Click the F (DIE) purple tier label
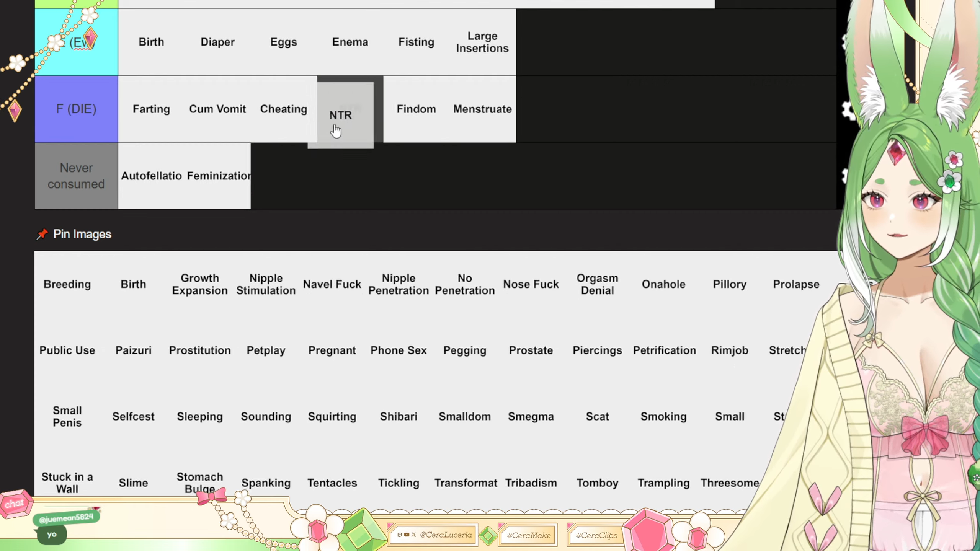The height and width of the screenshot is (551, 980). pos(76,109)
